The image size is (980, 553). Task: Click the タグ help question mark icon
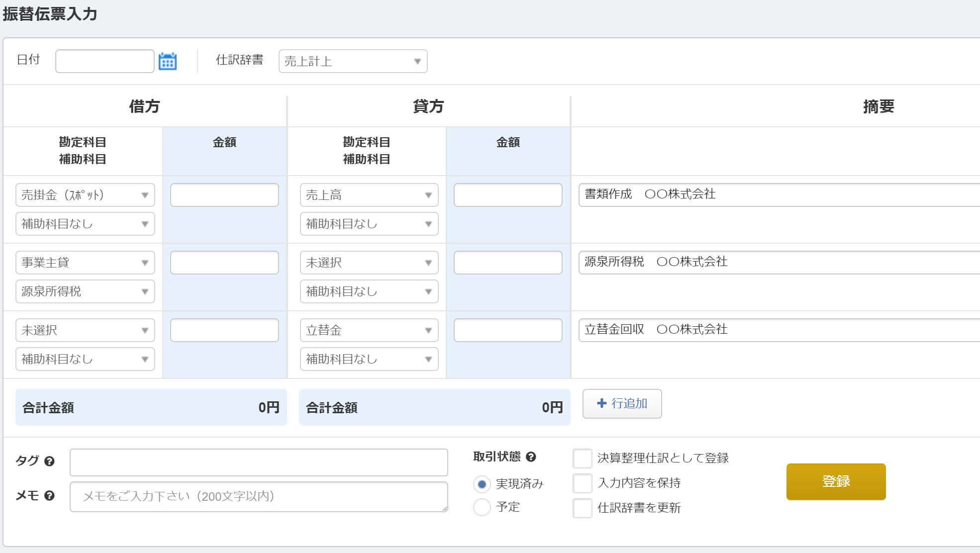pyautogui.click(x=49, y=461)
